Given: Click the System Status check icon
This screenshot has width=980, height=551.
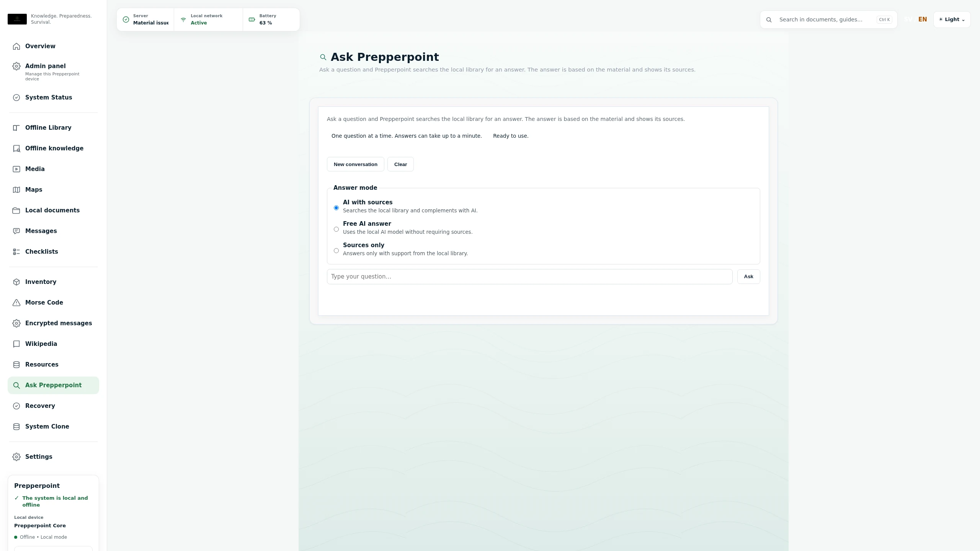Looking at the screenshot, I should click(x=16, y=98).
